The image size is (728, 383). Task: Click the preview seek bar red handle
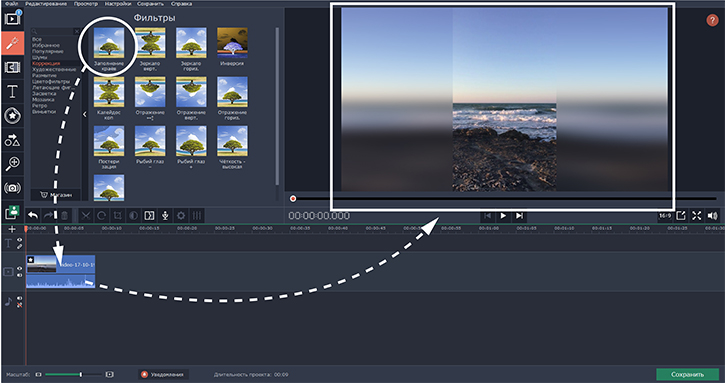tap(293, 199)
